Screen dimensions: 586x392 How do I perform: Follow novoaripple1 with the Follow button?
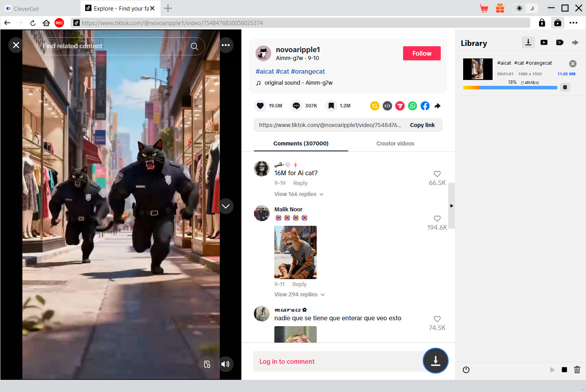click(422, 53)
